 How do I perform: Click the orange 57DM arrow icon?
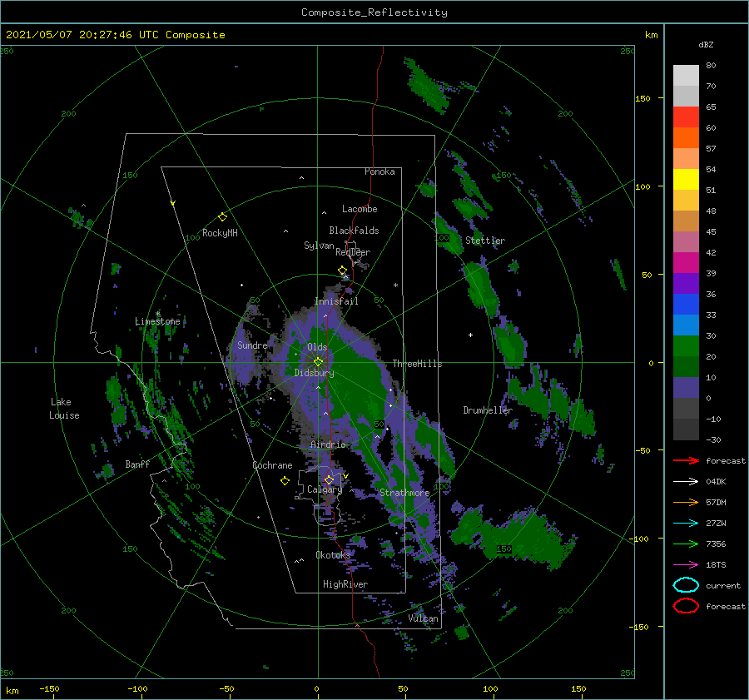click(x=686, y=502)
